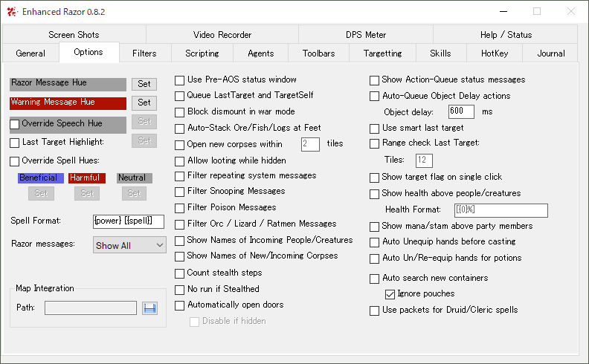Open the Razor messages dropdown
The height and width of the screenshot is (364, 589).
(x=129, y=245)
